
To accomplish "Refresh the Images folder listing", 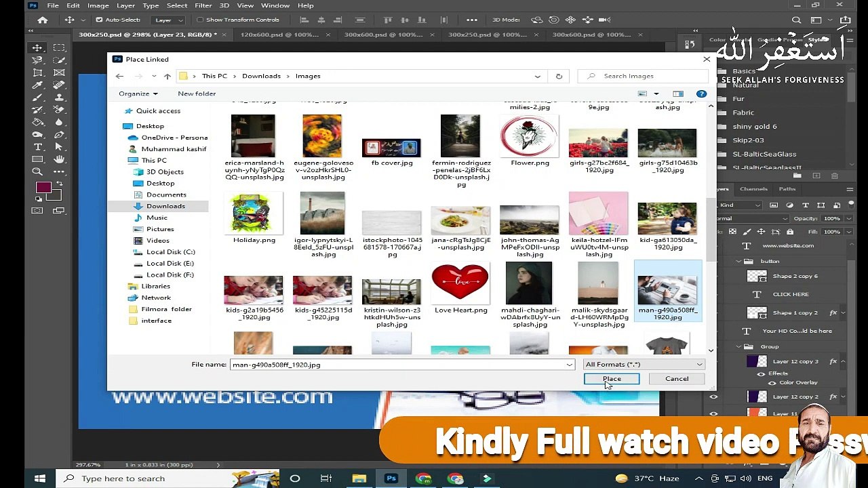I will pyautogui.click(x=559, y=76).
